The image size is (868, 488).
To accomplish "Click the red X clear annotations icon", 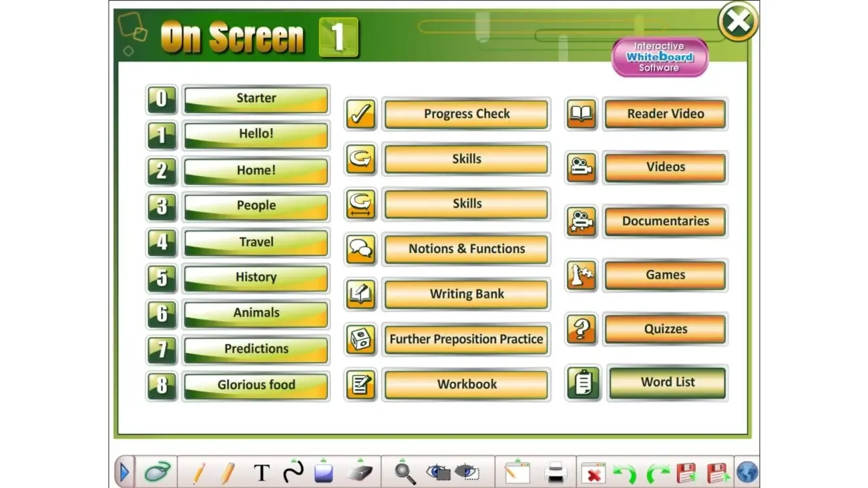I will pos(593,473).
